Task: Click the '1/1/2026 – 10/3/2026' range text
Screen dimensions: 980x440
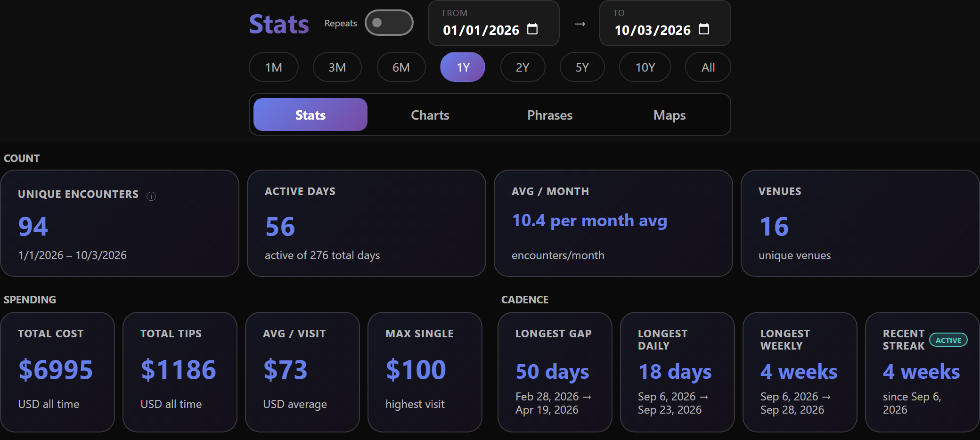Action: coord(72,255)
